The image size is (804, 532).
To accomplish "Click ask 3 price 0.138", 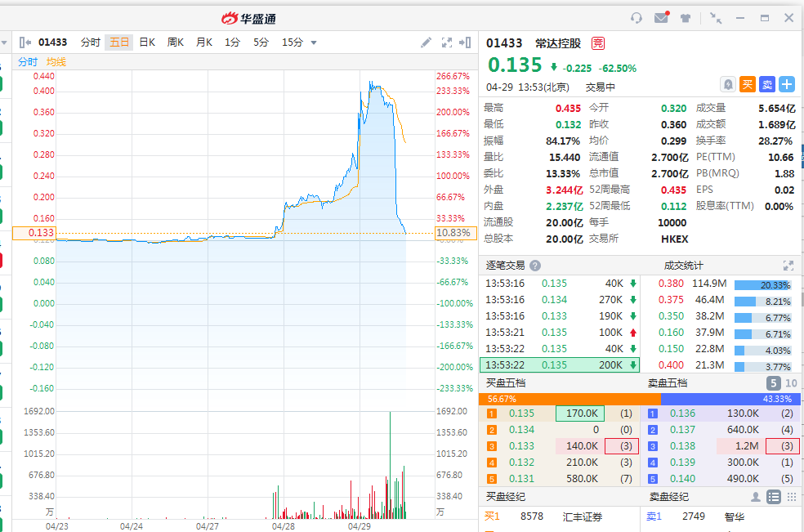I will tap(682, 446).
